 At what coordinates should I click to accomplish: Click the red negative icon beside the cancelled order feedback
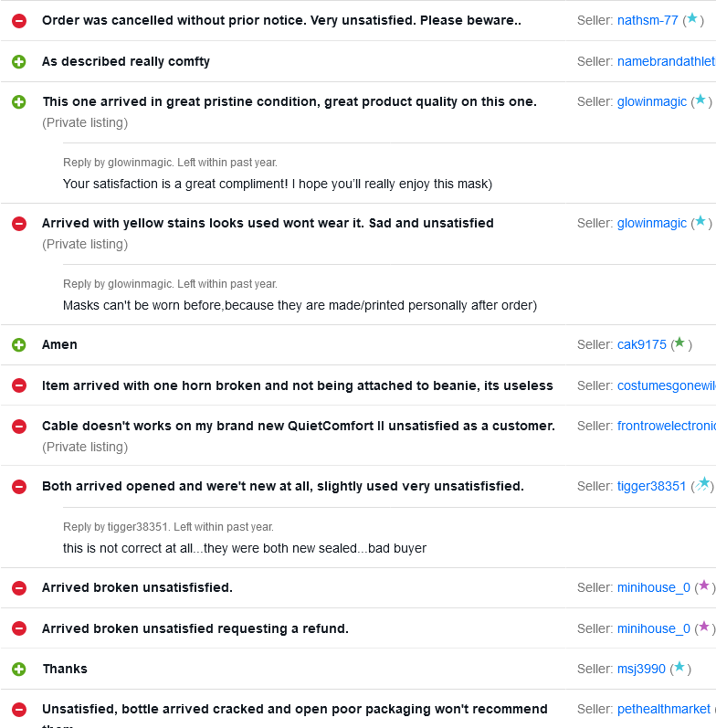19,20
